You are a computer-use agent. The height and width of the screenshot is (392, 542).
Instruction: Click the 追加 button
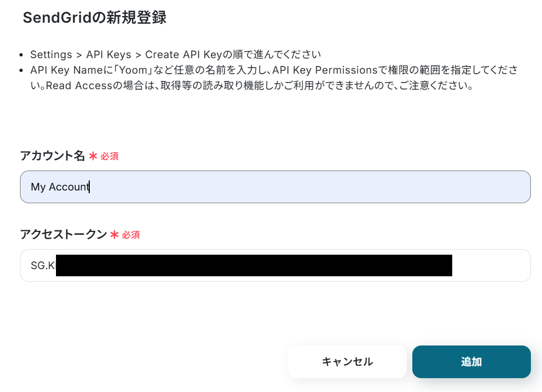471,362
